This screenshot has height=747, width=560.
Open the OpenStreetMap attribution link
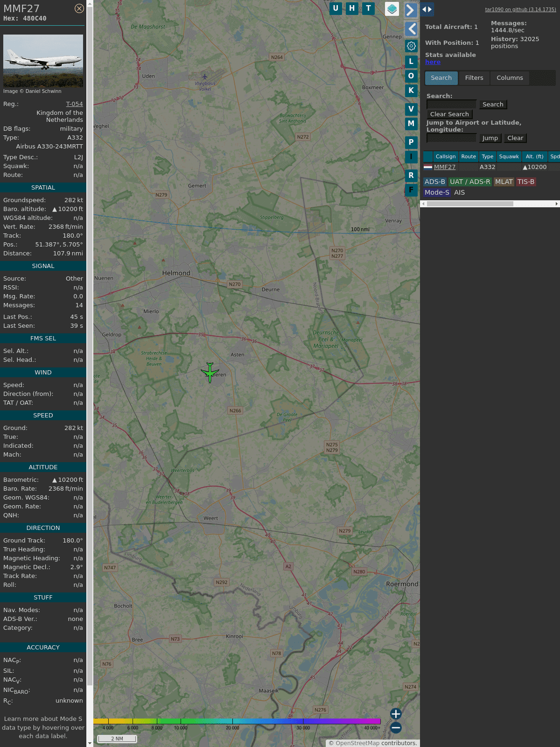(x=357, y=743)
